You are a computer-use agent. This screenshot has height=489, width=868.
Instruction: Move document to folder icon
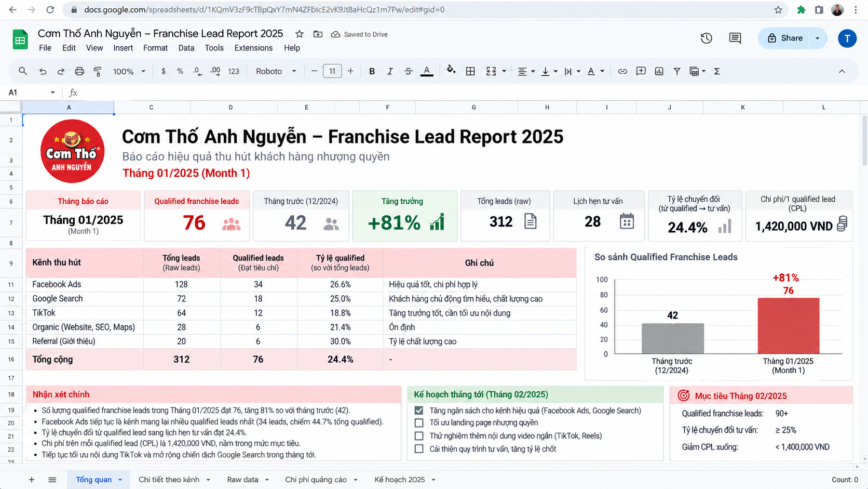(x=318, y=34)
